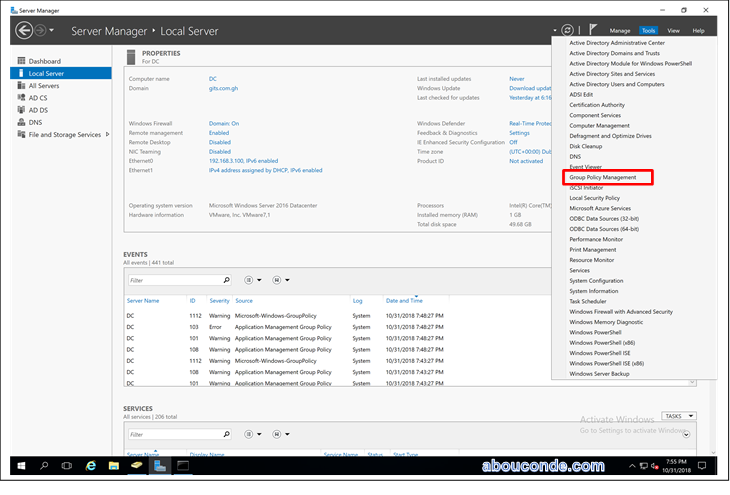This screenshot has height=495, width=730.
Task: Open AD CS role page
Action: click(38, 98)
